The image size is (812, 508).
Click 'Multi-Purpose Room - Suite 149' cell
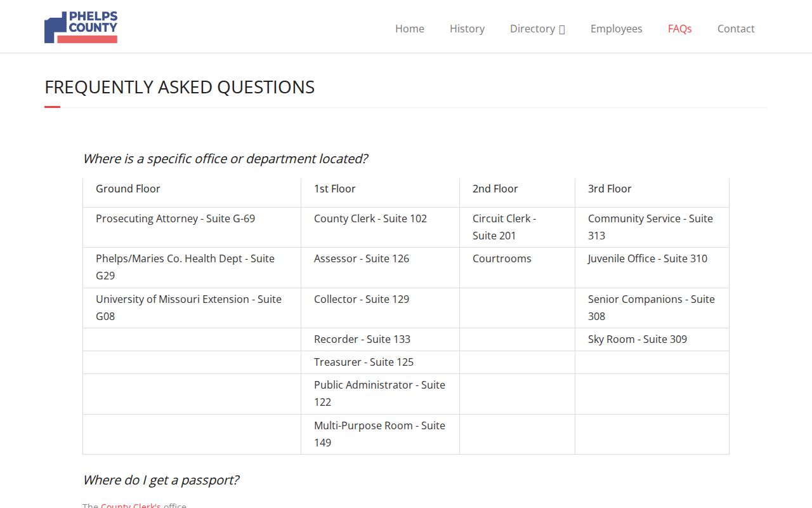[380, 434]
